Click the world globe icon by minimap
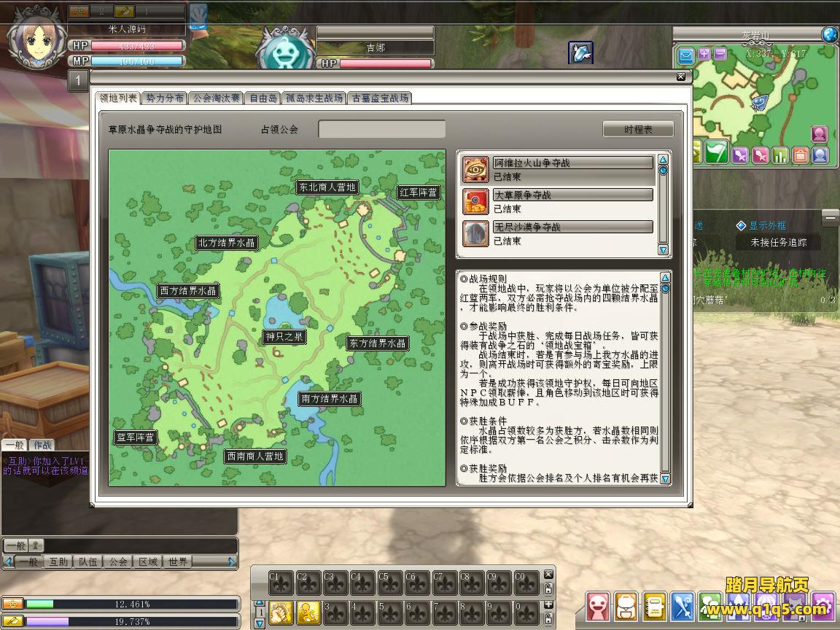Viewport: 840px width, 630px height. coord(830,34)
